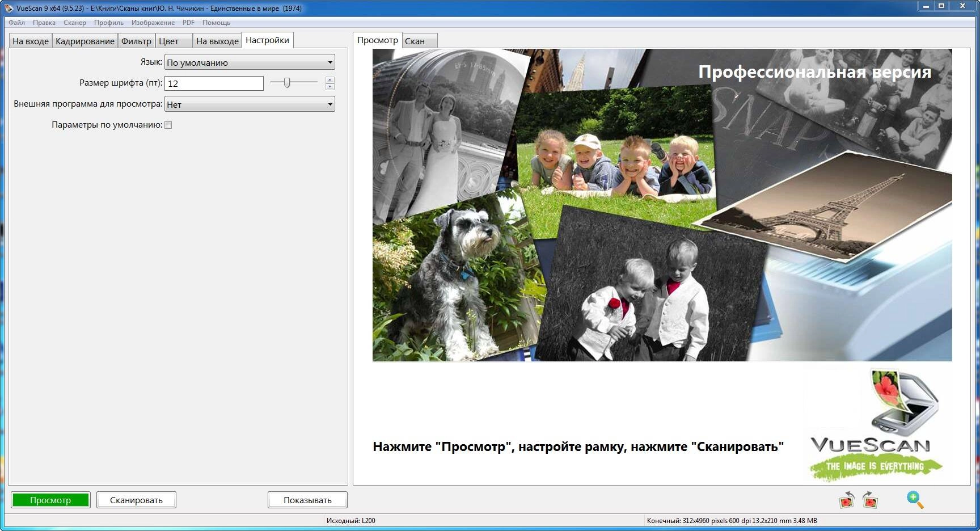Open the Файл menu

click(x=16, y=23)
